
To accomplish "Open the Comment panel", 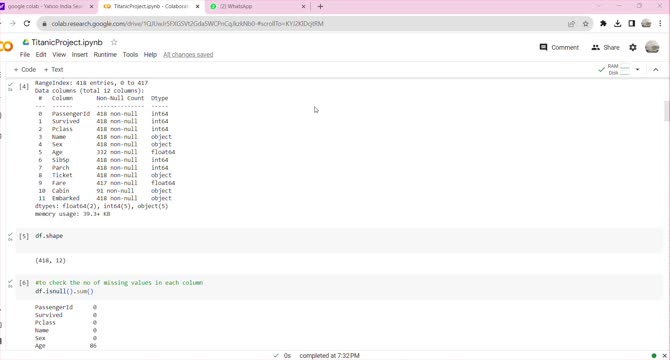I will [x=559, y=47].
